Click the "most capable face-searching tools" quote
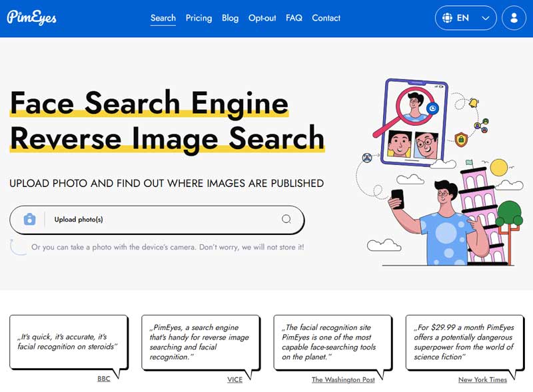 pos(332,342)
